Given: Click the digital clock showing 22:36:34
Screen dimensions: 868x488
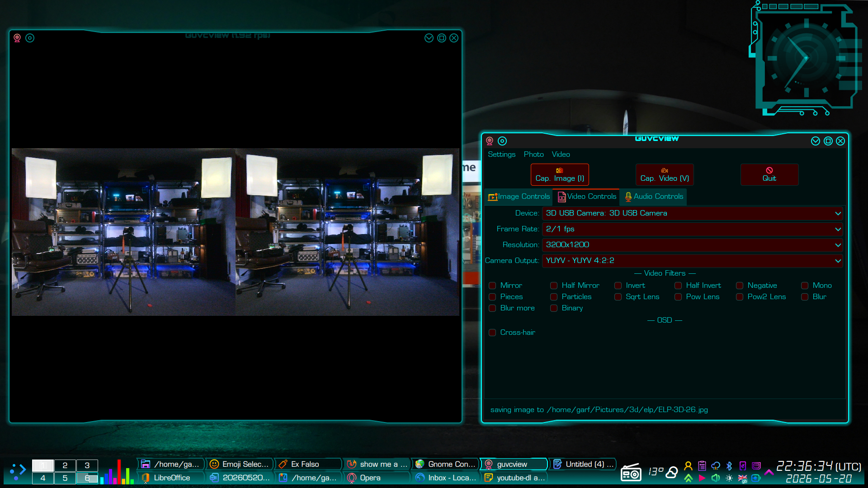Looking at the screenshot, I should [x=818, y=466].
